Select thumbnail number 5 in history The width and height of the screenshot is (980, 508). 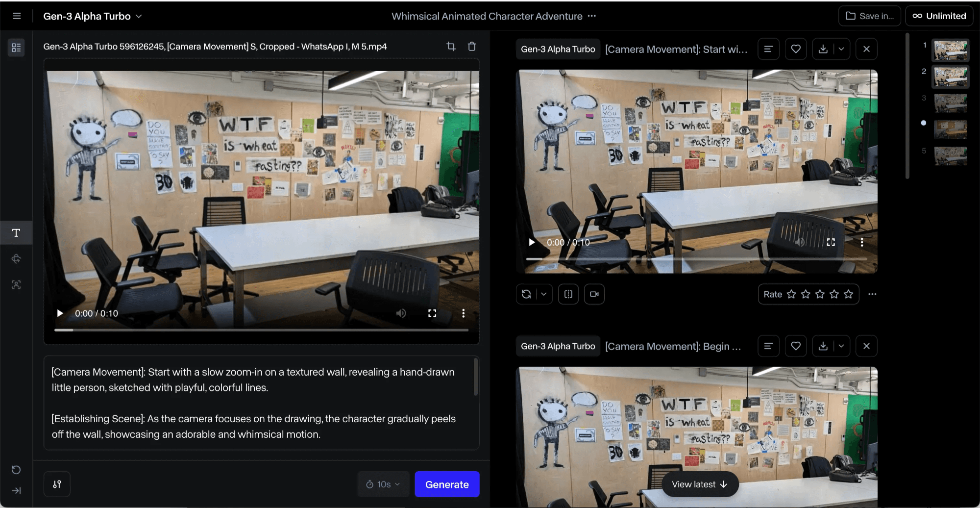pyautogui.click(x=950, y=156)
